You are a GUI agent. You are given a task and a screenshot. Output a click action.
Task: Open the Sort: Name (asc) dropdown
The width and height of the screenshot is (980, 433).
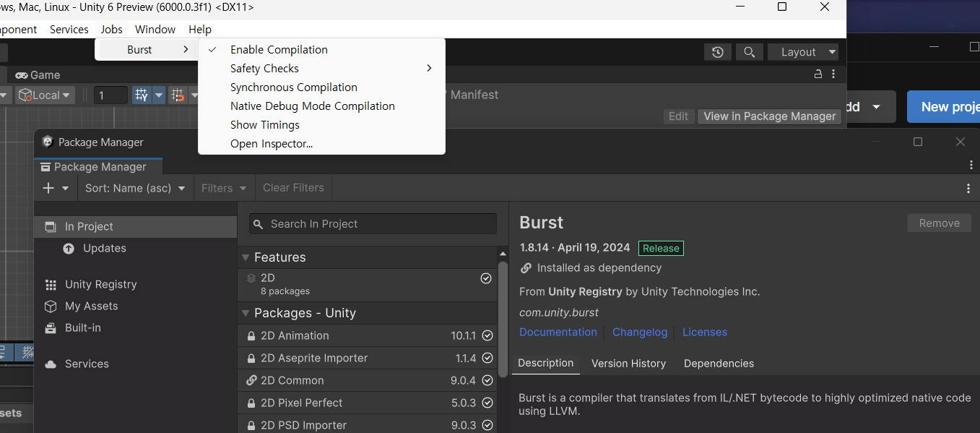tap(135, 188)
